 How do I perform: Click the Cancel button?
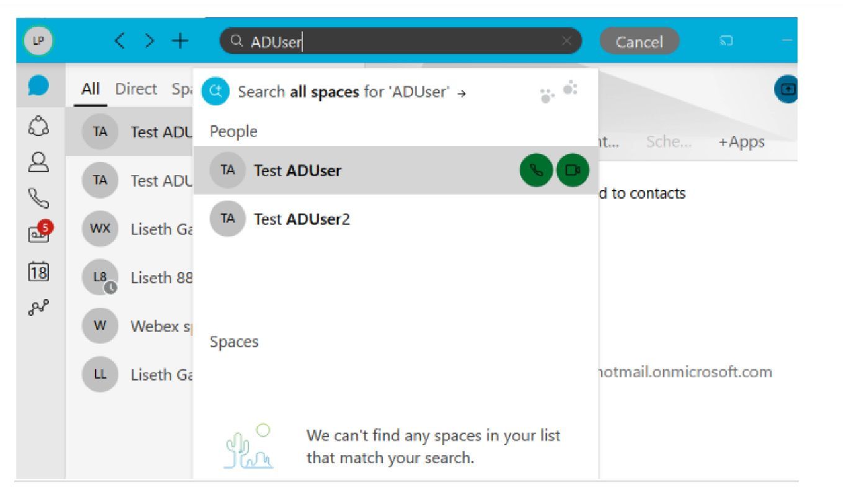point(639,42)
